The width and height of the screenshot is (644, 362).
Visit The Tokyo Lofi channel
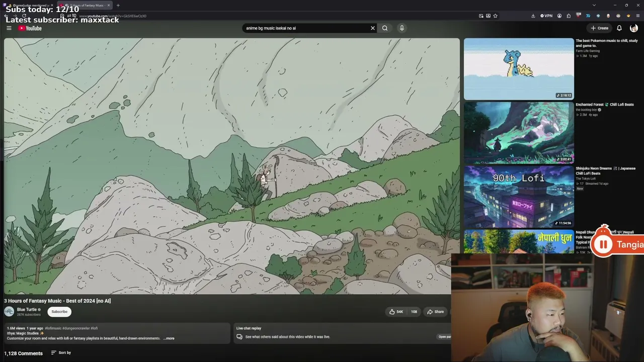(x=586, y=178)
